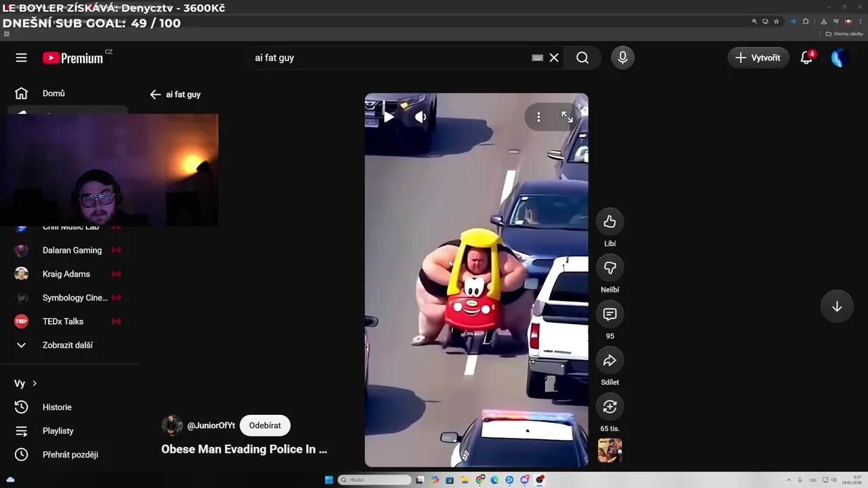Bookmark the page with the star

pyautogui.click(x=776, y=21)
